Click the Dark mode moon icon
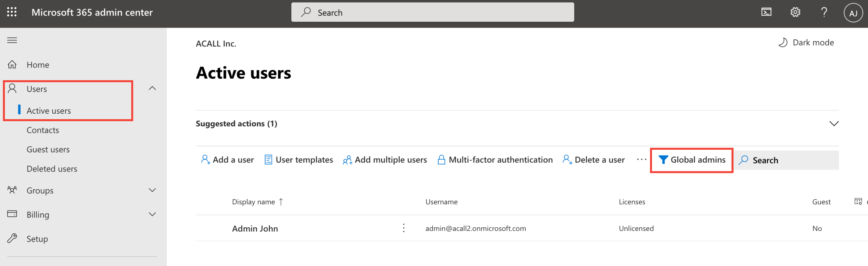The width and height of the screenshot is (868, 266). (783, 43)
